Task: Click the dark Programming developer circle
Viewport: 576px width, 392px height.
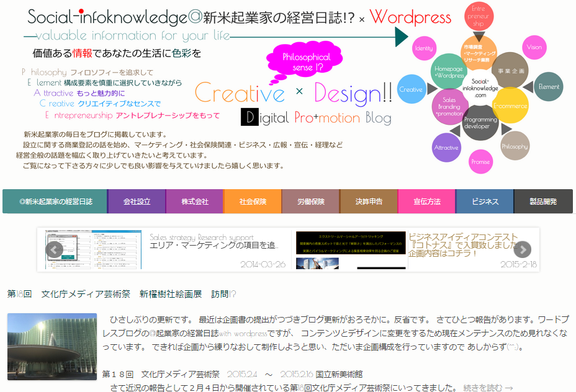Action: tap(480, 123)
